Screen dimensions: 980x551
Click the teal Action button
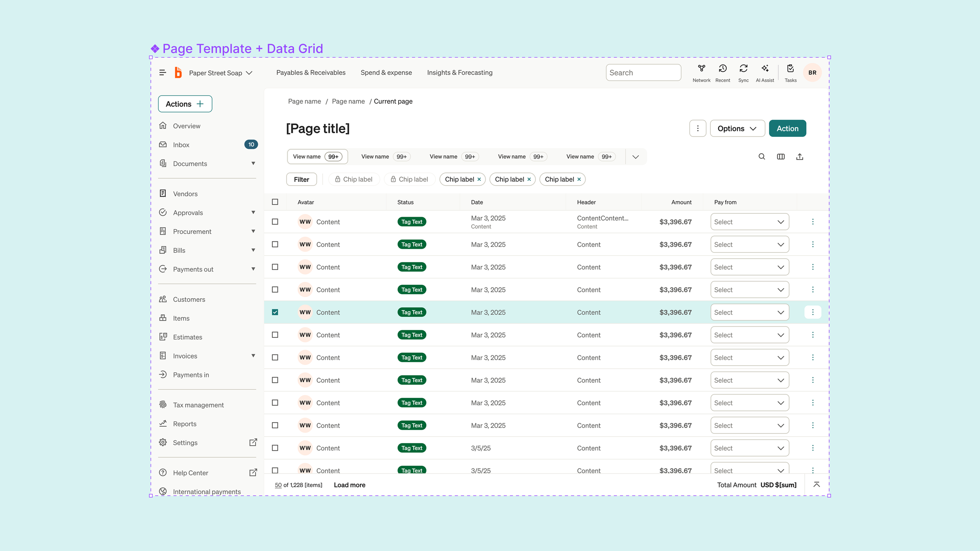pyautogui.click(x=787, y=129)
